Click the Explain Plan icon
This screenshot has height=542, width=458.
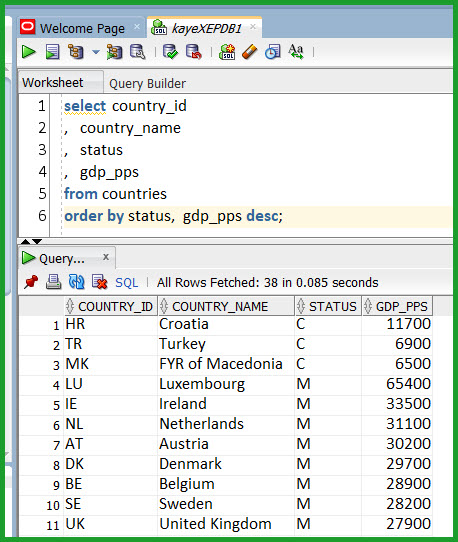(76, 52)
